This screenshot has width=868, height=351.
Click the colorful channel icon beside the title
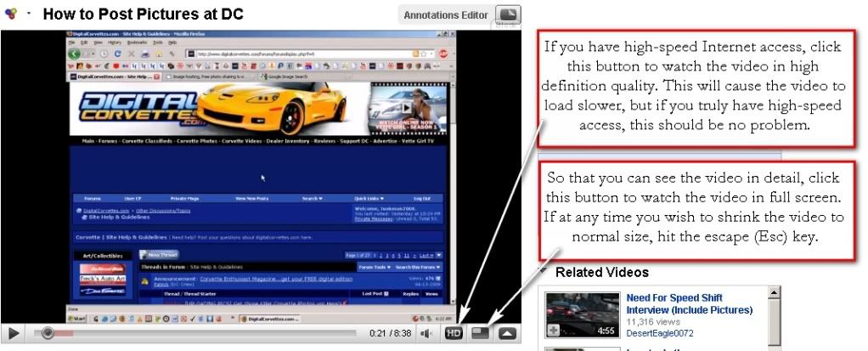tap(10, 14)
